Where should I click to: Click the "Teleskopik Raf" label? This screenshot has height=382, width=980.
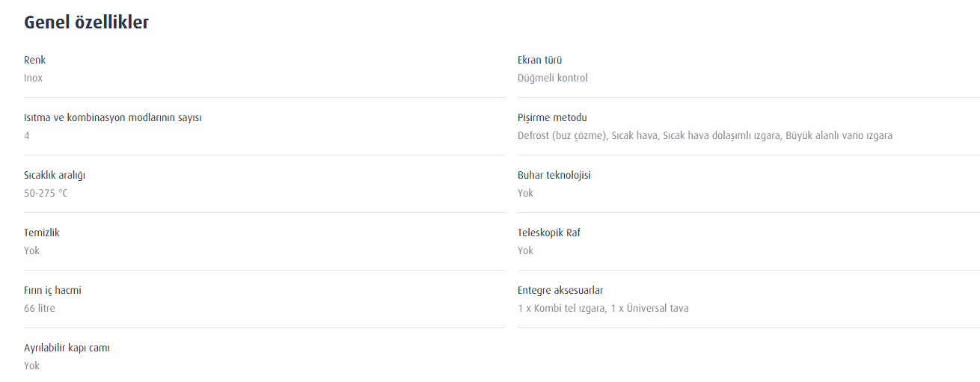point(549,232)
